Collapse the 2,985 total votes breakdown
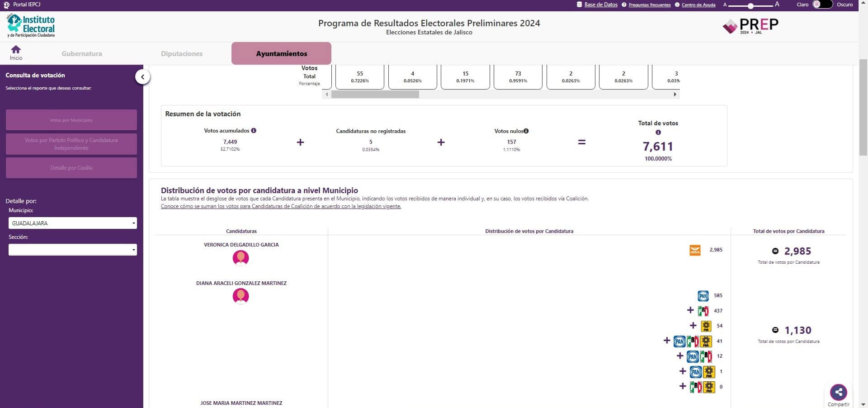The image size is (868, 408). click(x=775, y=251)
